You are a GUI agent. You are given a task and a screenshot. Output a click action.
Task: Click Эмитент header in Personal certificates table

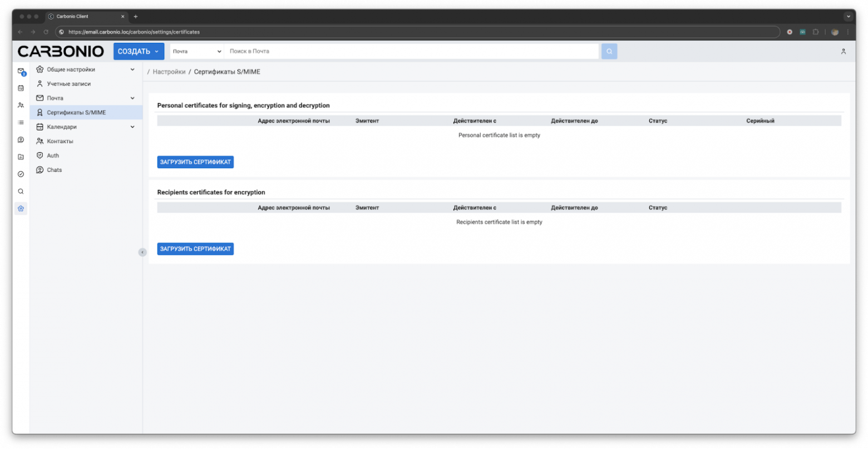367,121
